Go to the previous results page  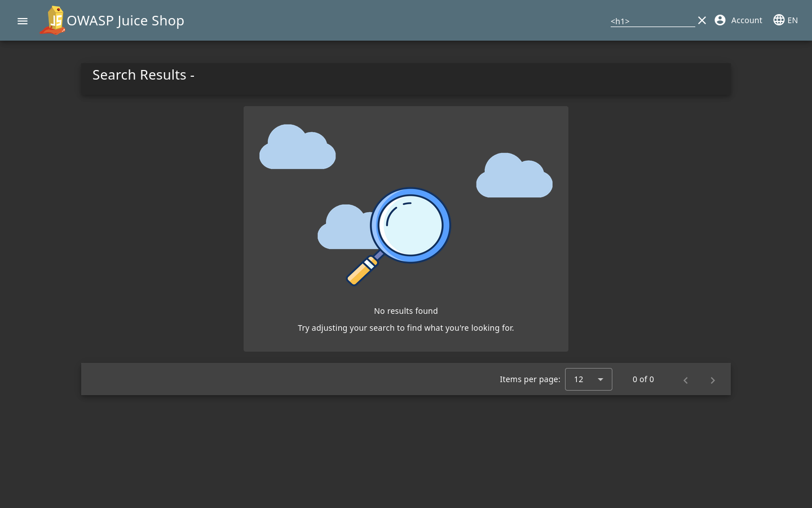pos(686,380)
